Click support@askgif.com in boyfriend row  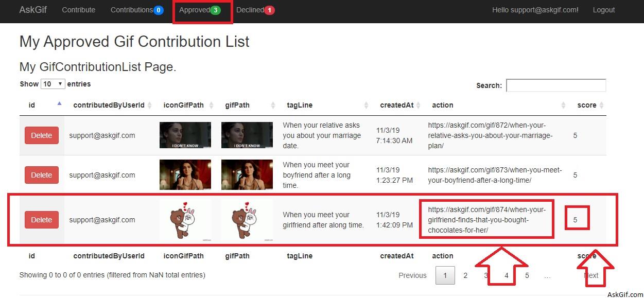pos(102,175)
